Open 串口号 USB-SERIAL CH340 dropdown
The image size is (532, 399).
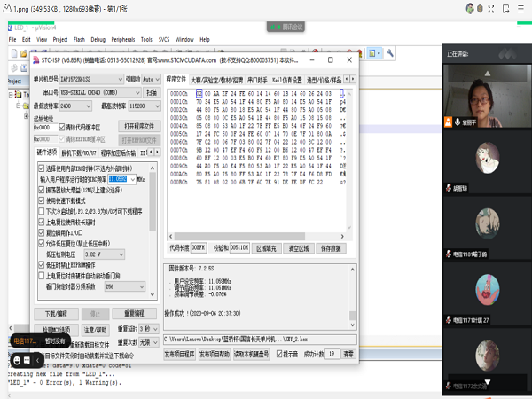tap(100, 92)
